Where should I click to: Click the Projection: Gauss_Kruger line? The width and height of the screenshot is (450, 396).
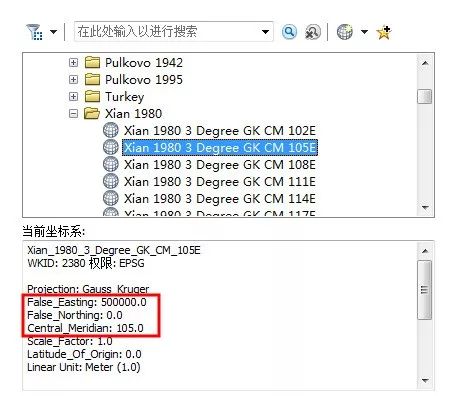point(88,289)
